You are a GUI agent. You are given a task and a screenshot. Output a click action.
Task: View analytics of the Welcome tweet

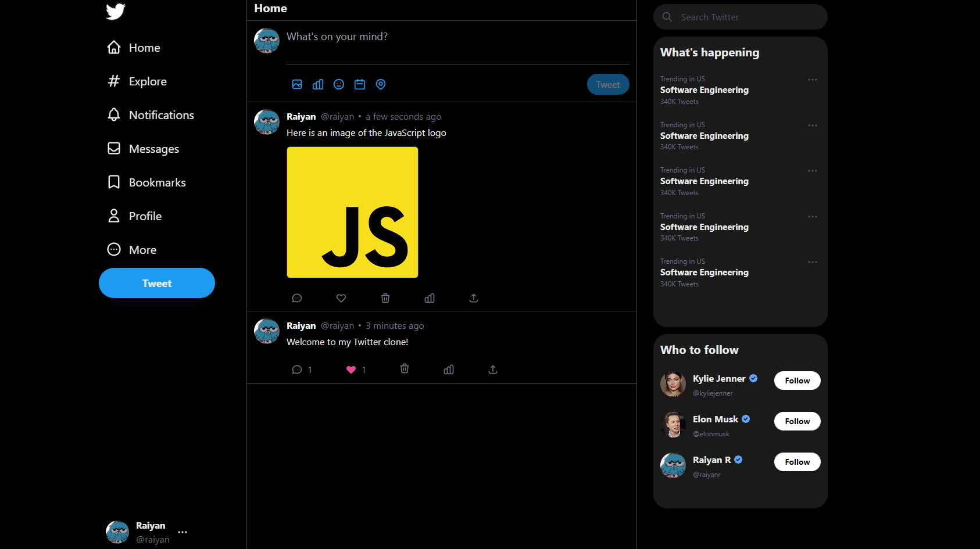(449, 369)
